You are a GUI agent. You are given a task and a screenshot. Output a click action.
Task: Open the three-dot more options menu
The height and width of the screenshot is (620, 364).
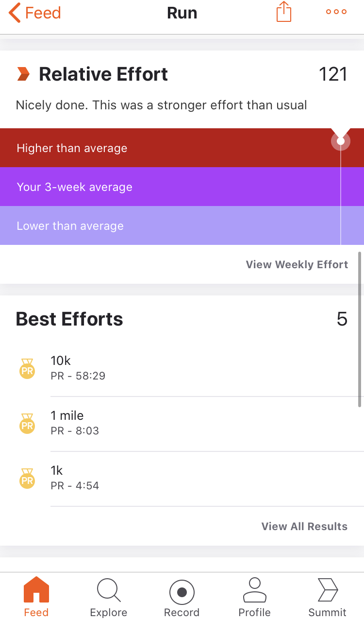(336, 12)
